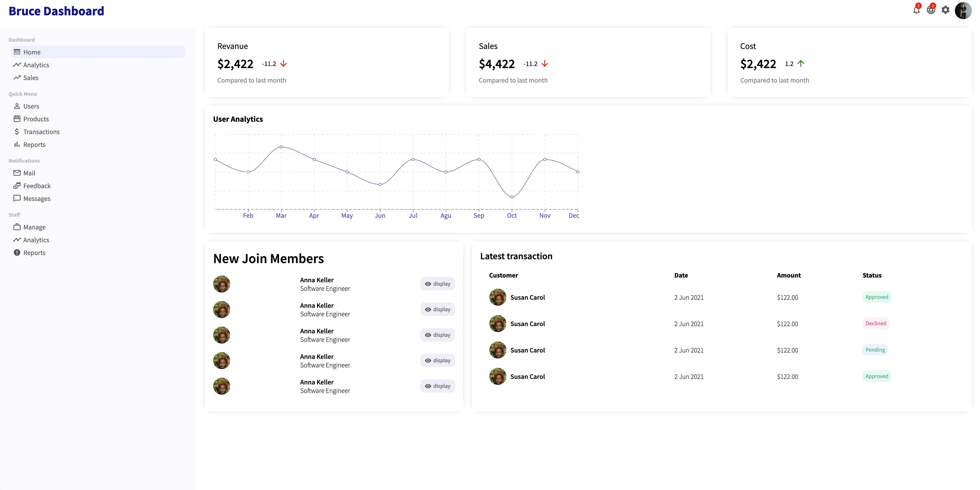The width and height of the screenshot is (980, 490).
Task: Open Messages under Notifications
Action: click(98, 198)
